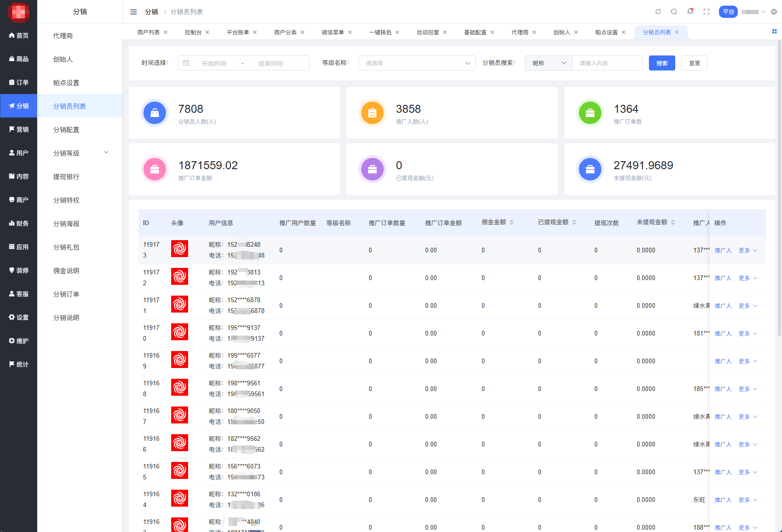Image resolution: width=782 pixels, height=532 pixels.
Task: Click the vertical page scrollbar
Action: (779, 188)
